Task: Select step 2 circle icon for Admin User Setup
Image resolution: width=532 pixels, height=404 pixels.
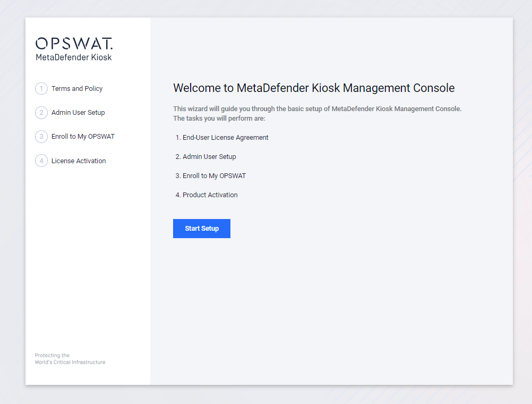Action: tap(41, 113)
